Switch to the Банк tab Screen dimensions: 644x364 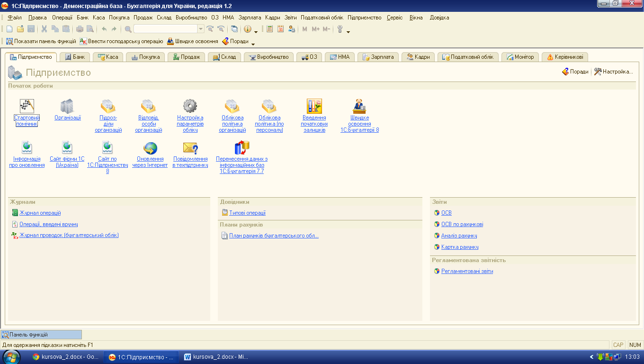tap(75, 57)
